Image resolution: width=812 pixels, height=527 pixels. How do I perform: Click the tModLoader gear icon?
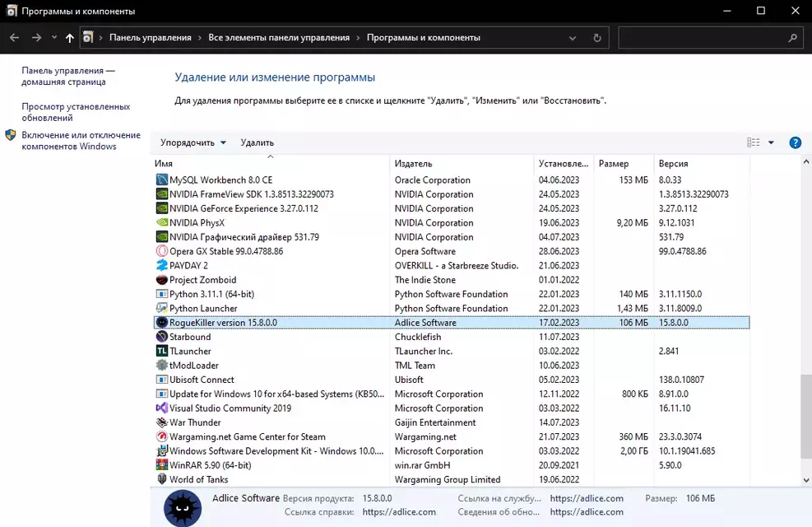[x=161, y=366]
